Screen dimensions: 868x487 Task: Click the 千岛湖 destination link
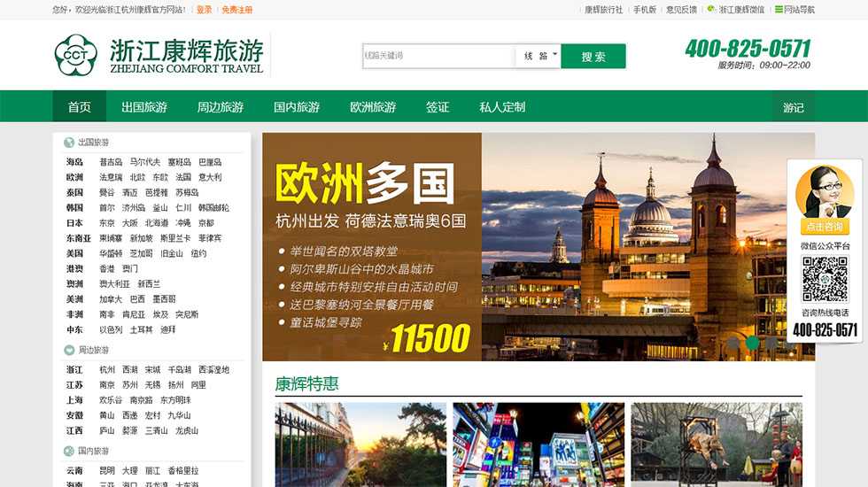pos(179,370)
